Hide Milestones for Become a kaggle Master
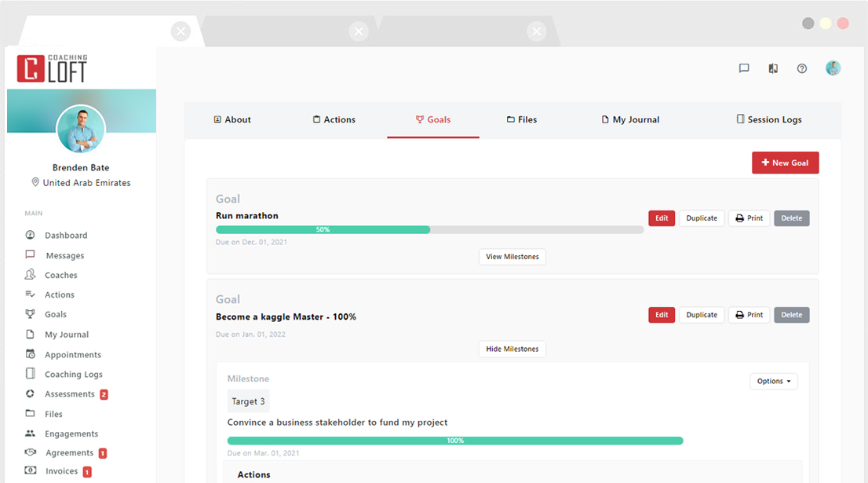Viewport: 868px width, 483px height. (x=512, y=349)
